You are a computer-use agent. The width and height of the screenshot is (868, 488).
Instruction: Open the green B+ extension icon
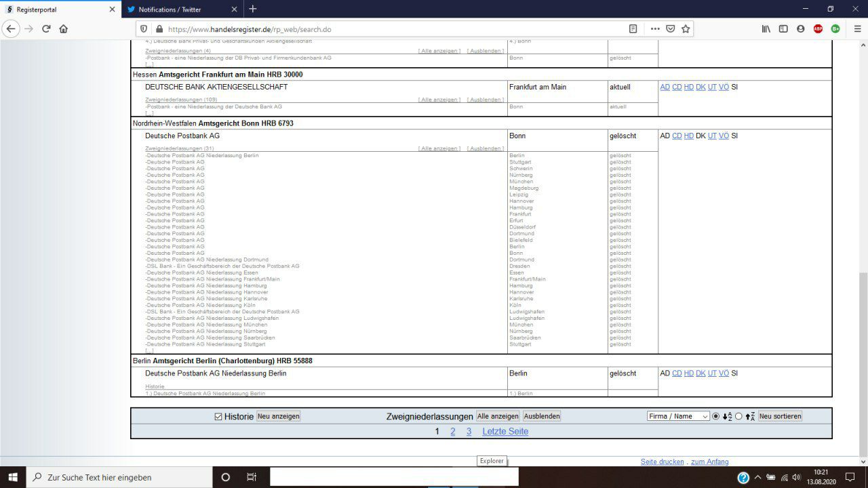pyautogui.click(x=835, y=29)
